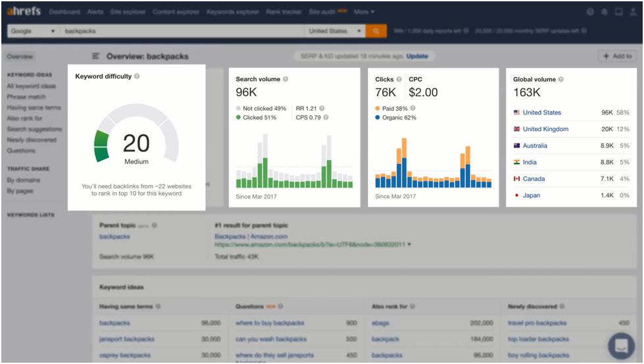
Task: Click the Backpacks | Amazon.com result link
Action: pos(251,236)
